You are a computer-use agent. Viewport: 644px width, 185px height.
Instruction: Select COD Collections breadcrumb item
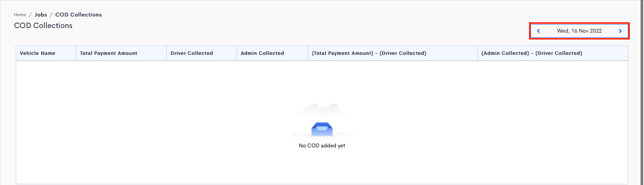(79, 15)
